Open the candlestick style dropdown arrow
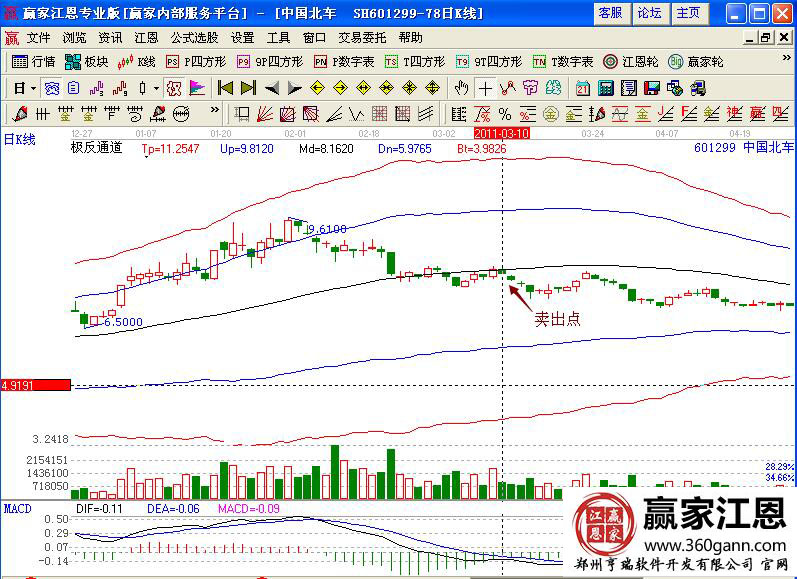The height and width of the screenshot is (579, 797). pos(156,87)
